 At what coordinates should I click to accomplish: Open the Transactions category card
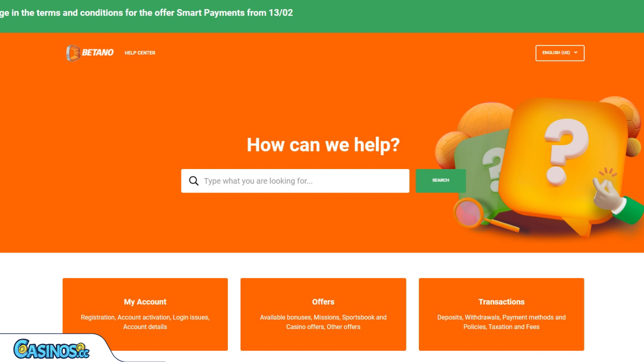[501, 314]
